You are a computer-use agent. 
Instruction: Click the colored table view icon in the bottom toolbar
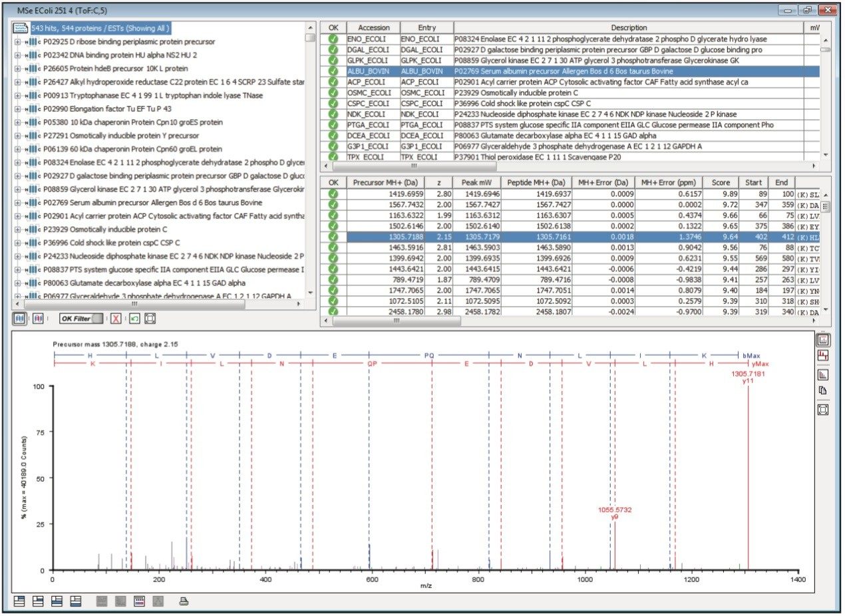point(140,601)
